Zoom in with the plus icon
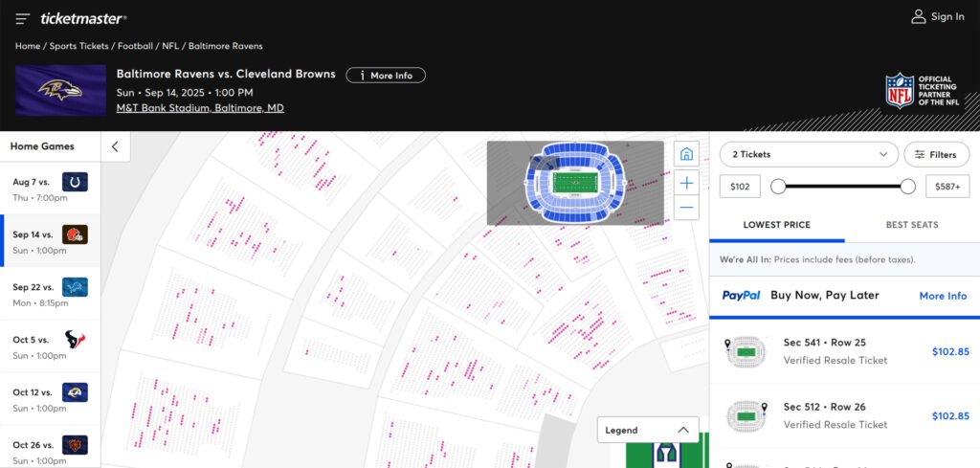Viewport: 980px width, 468px height. 685,182
